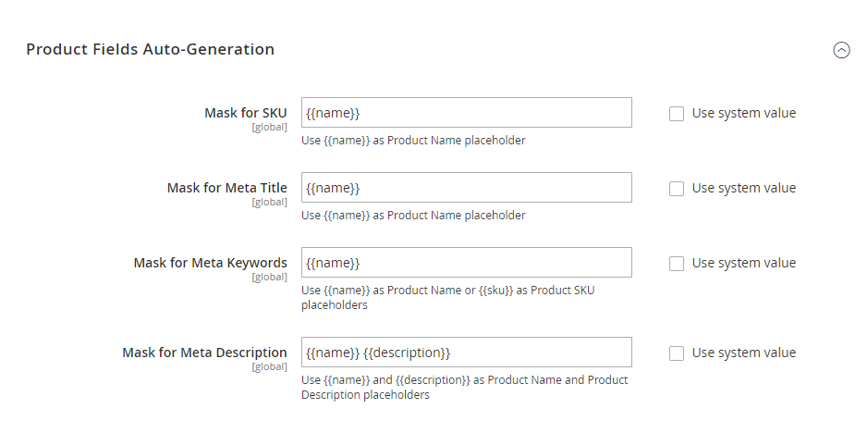The height and width of the screenshot is (421, 868).
Task: Select the Mask for Meta Keywords text box
Action: tap(466, 263)
